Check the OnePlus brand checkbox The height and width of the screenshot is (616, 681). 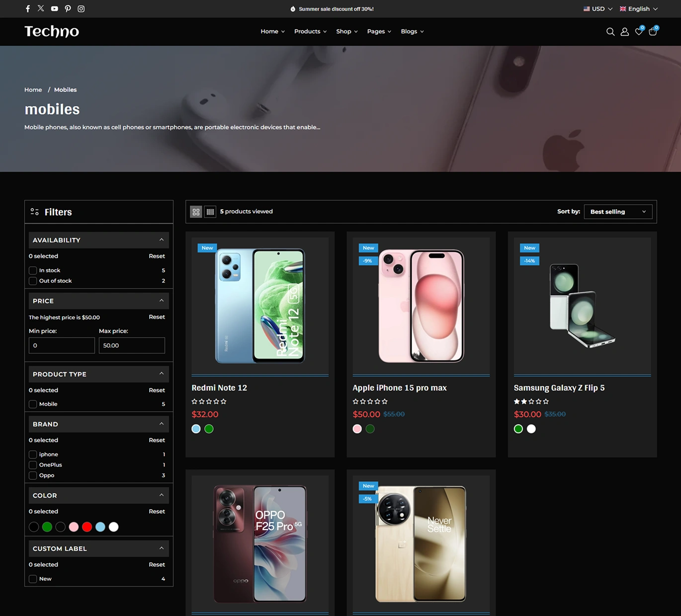click(33, 464)
